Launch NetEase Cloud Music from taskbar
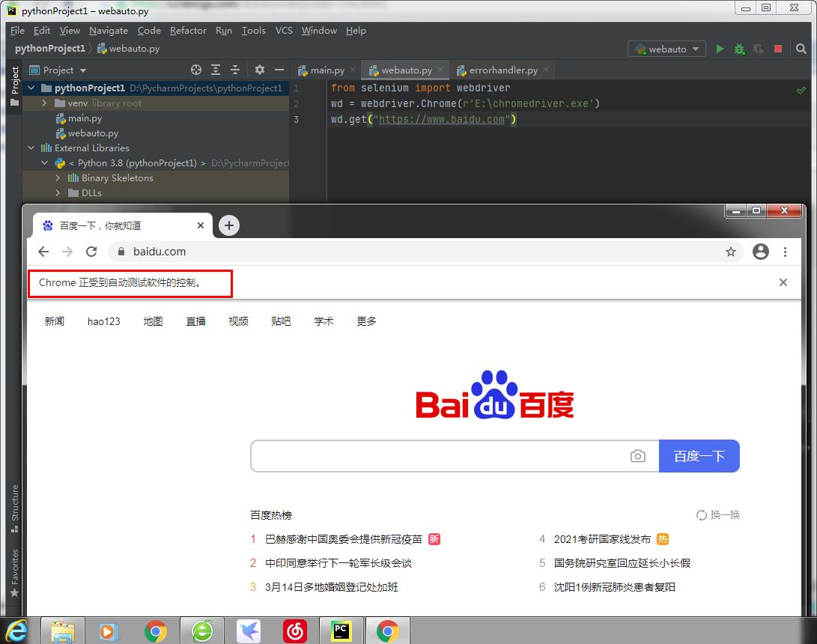This screenshot has width=817, height=644. coord(295,631)
